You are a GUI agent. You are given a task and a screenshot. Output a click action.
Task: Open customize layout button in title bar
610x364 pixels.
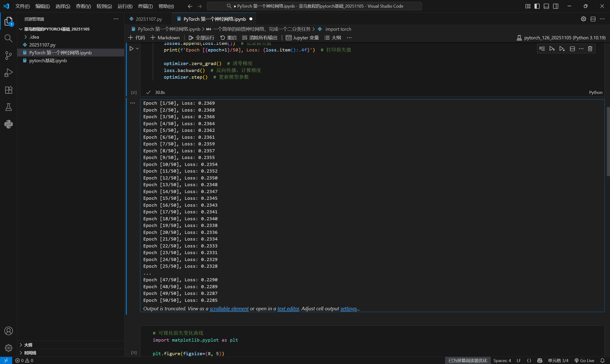[x=528, y=6]
